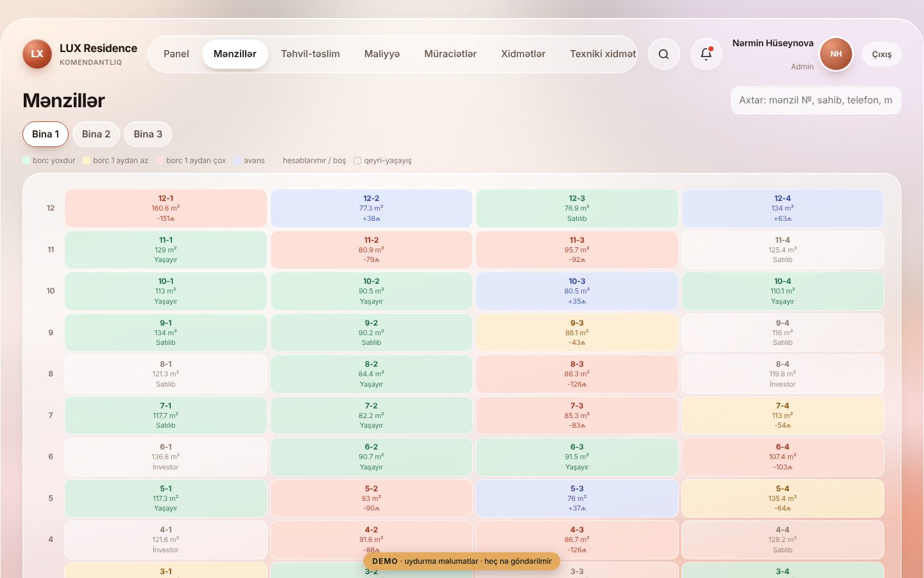Open apartment 6-4 debt card
Screen dimensions: 924x578
783,457
